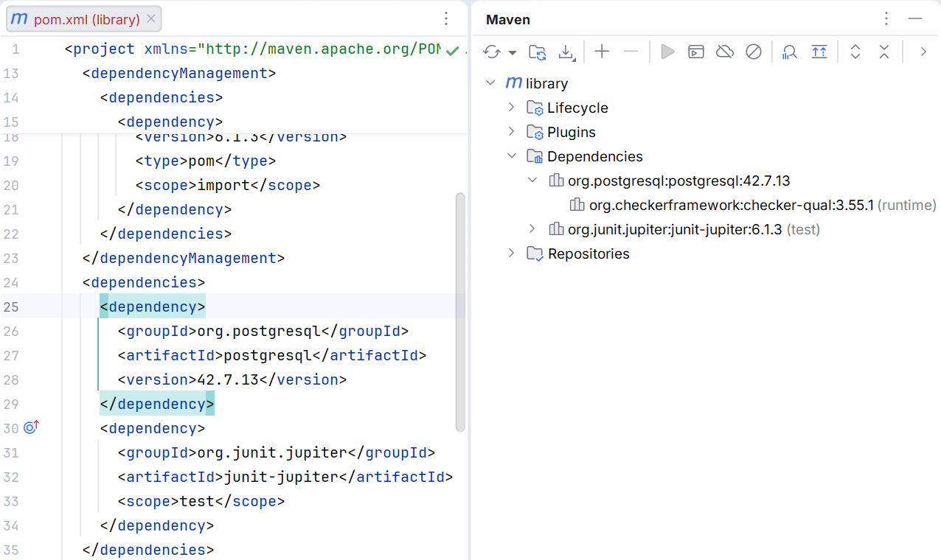Click highlighted closing </dependency> on line 29

(x=157, y=404)
